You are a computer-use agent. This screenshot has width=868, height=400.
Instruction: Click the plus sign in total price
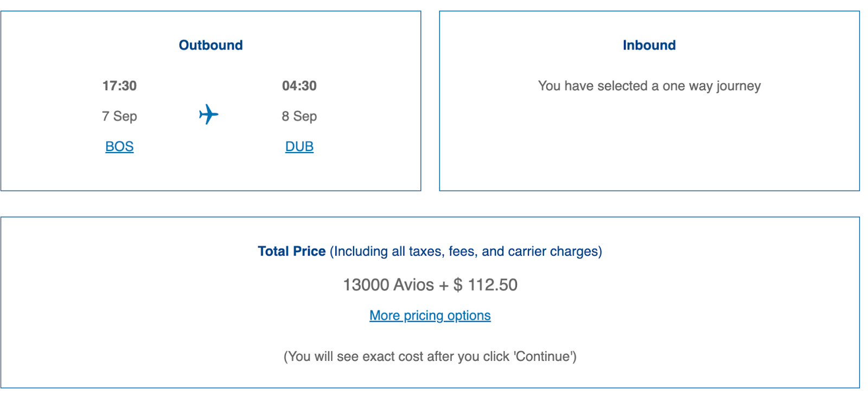point(444,285)
